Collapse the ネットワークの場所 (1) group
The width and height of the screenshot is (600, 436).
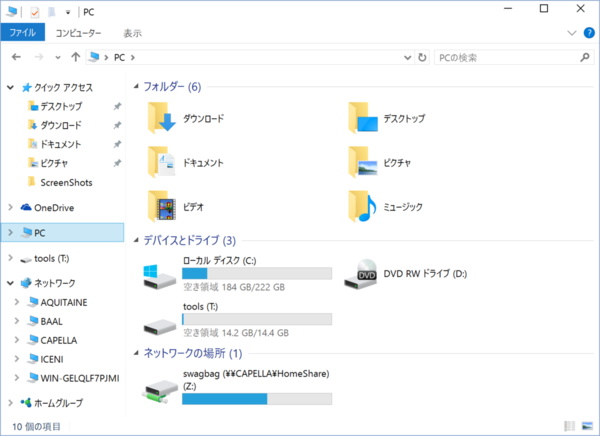click(x=136, y=353)
